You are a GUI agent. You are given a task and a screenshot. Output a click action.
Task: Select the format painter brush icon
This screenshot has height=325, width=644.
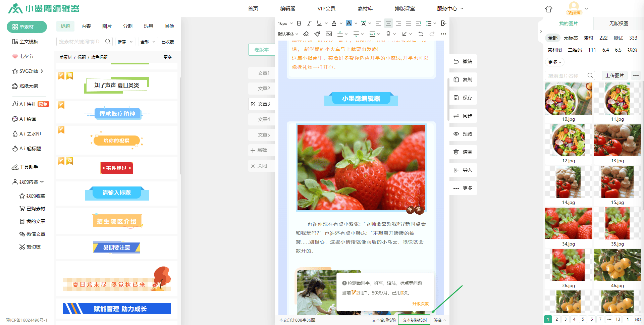[317, 34]
